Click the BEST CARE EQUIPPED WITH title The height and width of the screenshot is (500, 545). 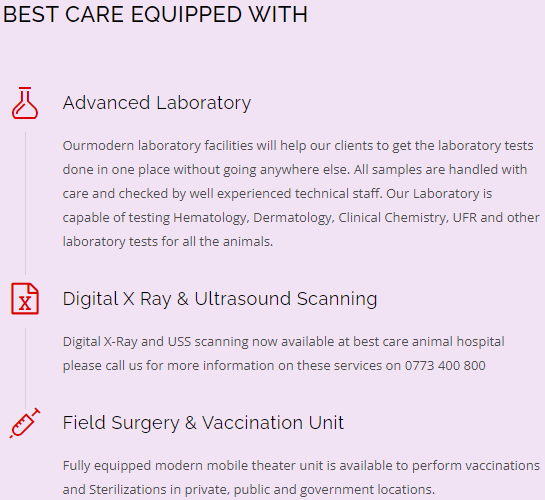155,15
